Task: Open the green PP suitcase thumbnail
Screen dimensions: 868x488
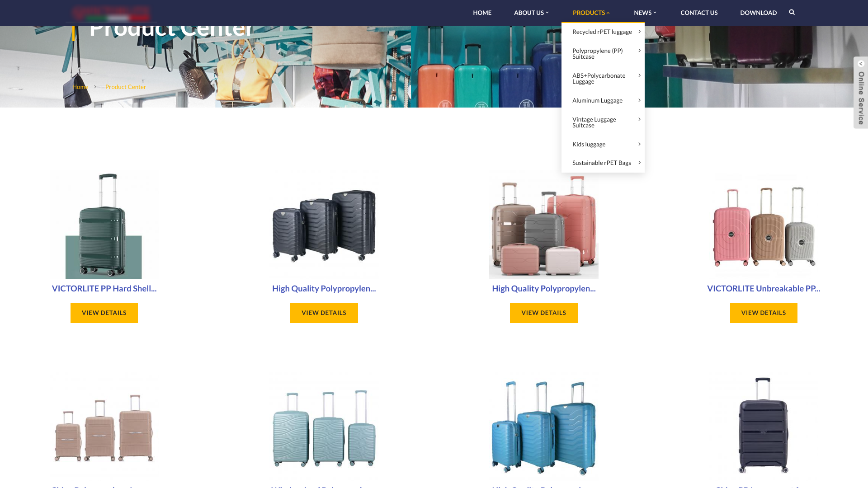Action: pos(104,225)
